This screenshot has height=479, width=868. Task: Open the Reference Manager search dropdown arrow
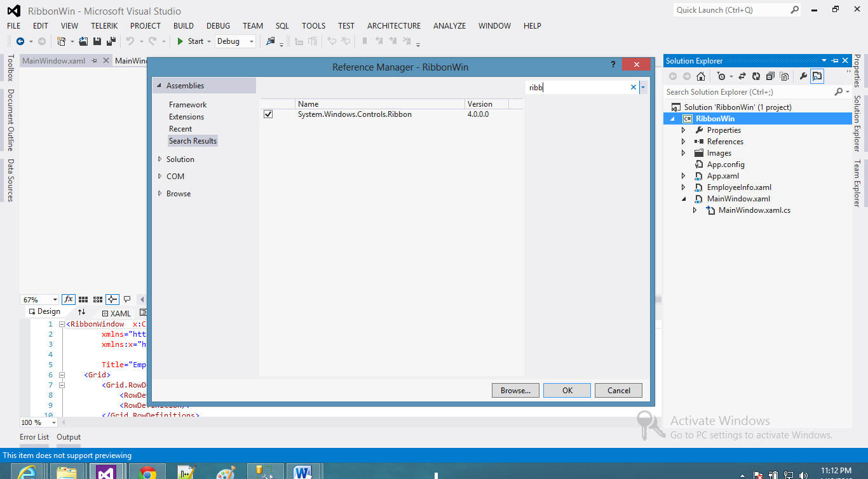coord(643,88)
